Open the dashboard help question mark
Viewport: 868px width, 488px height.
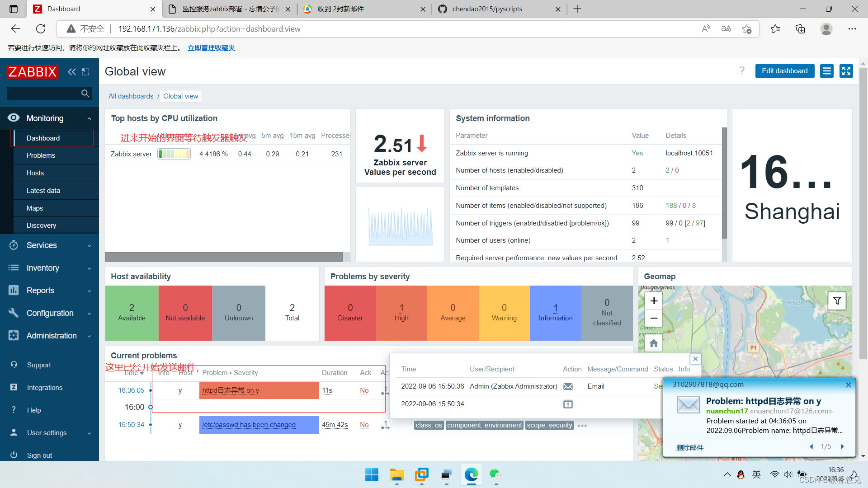[x=742, y=70]
